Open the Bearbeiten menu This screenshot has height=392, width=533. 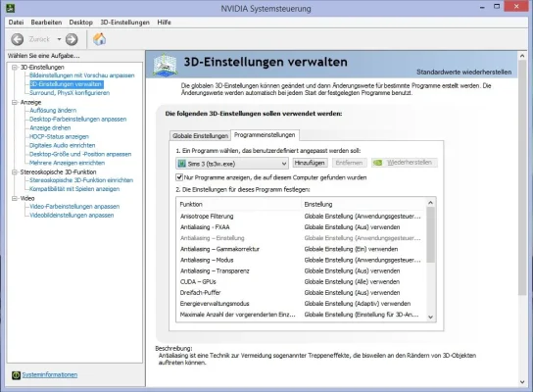(46, 23)
